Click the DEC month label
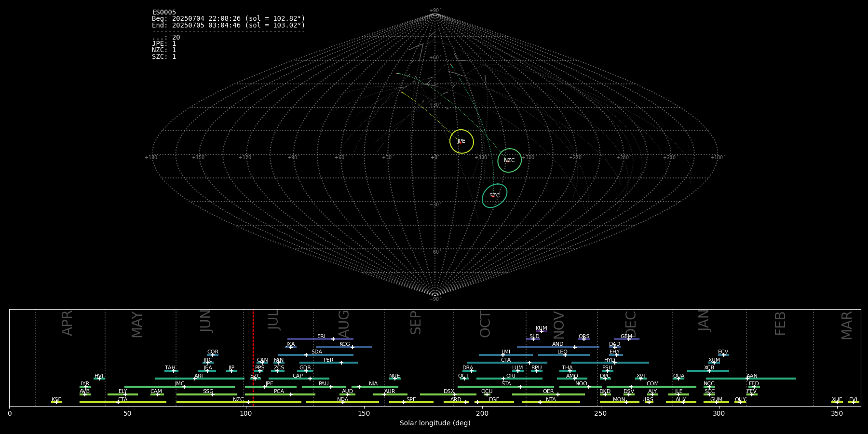The image size is (868, 434). tap(631, 324)
